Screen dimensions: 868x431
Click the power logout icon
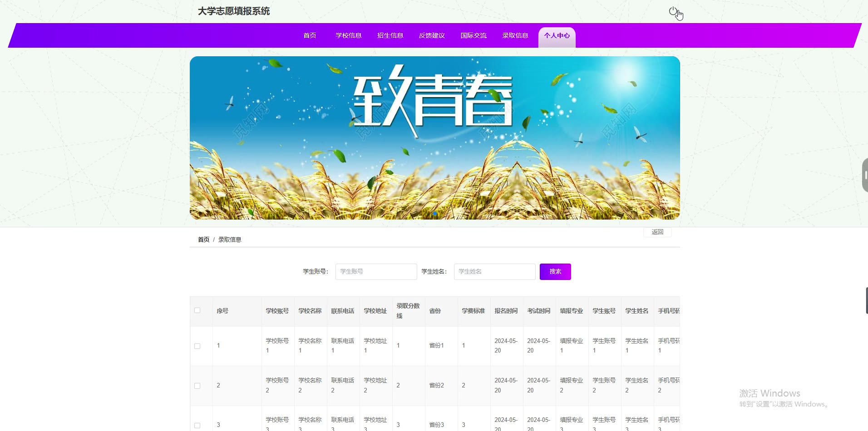[673, 11]
